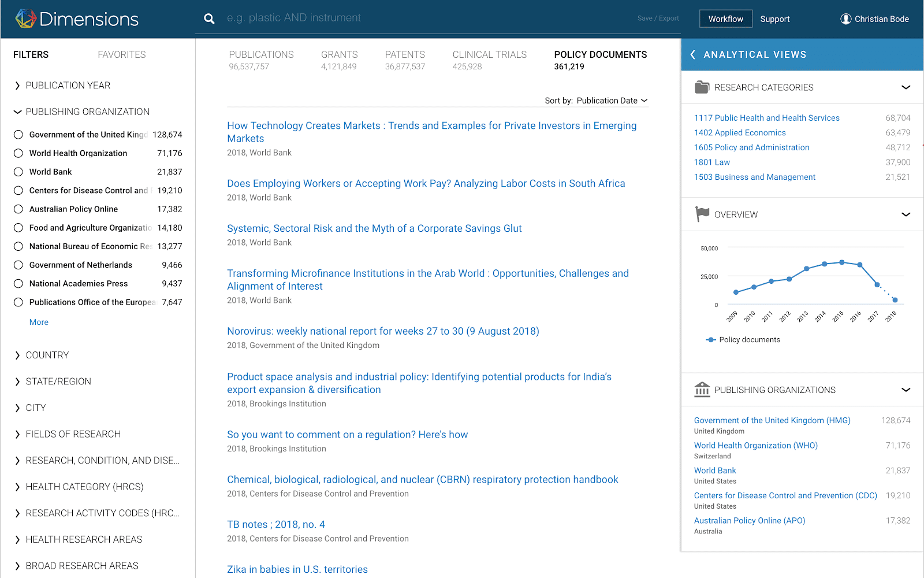Switch to the Grants tab
The image size is (924, 578).
(x=339, y=60)
